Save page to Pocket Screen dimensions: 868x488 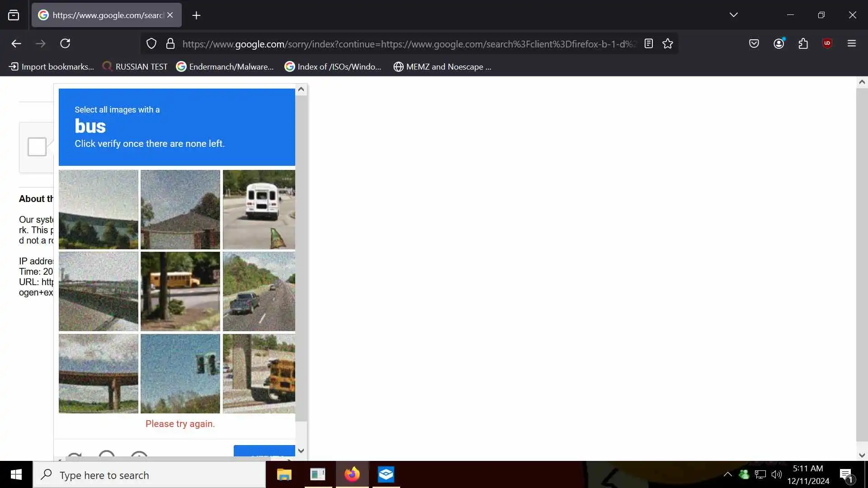(754, 43)
